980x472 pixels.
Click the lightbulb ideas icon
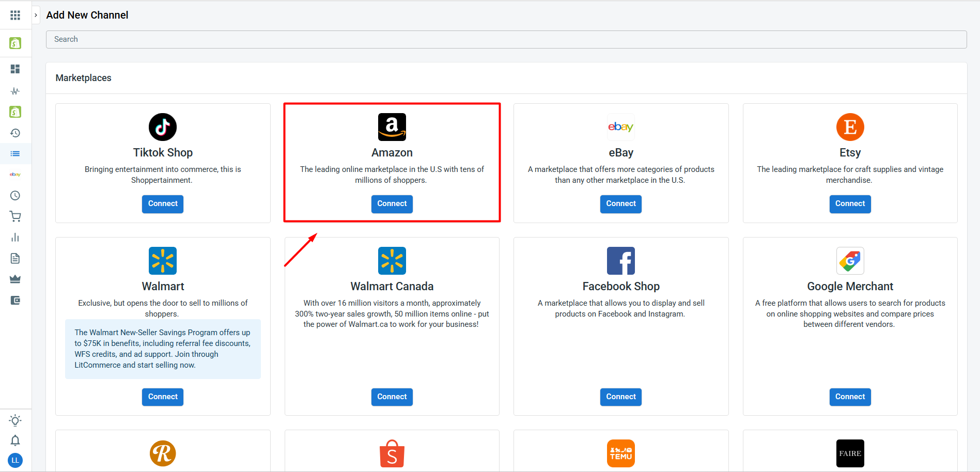coord(15,420)
